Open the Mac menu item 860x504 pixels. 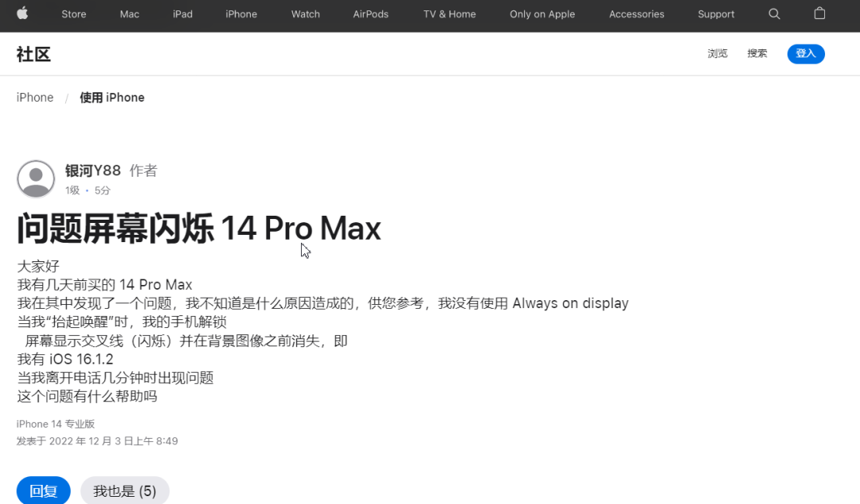pyautogui.click(x=130, y=14)
